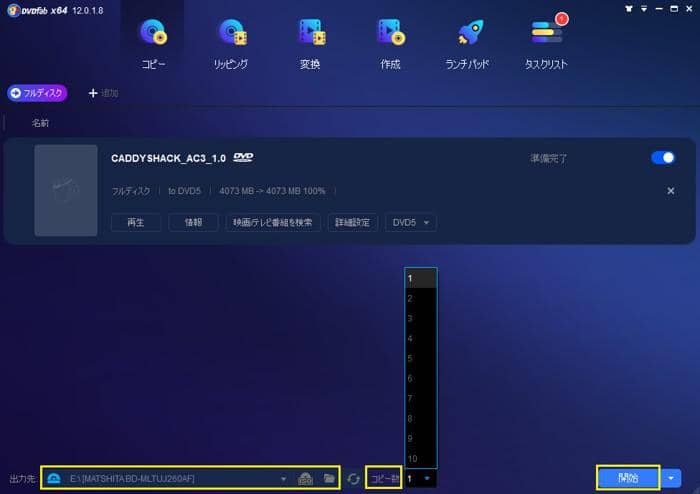Select 8 in the copy count list
Screen dimensions: 700x494
click(x=421, y=419)
